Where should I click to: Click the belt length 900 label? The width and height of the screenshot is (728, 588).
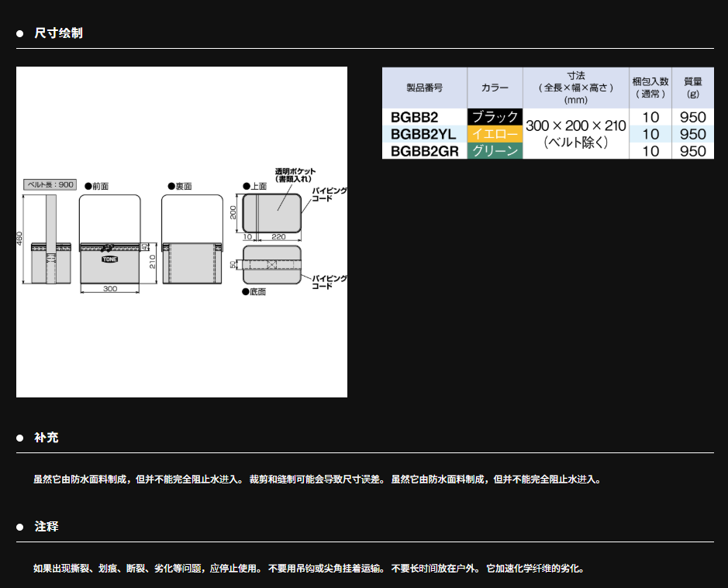(x=50, y=184)
